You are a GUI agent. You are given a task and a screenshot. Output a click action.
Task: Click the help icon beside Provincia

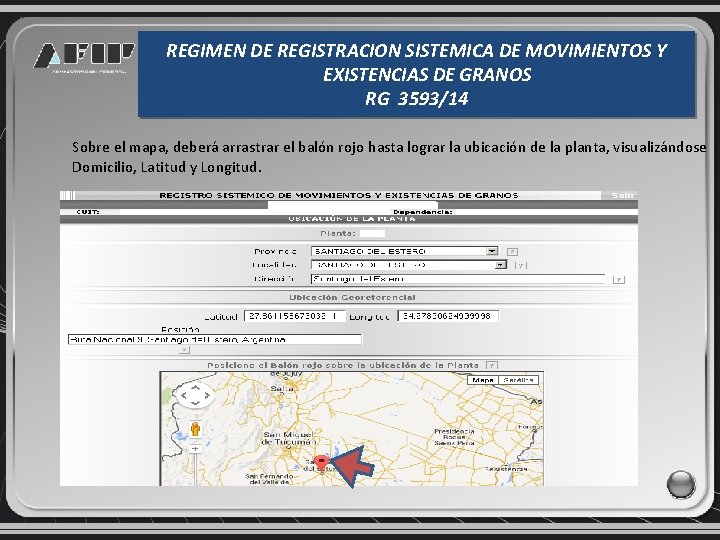[512, 252]
